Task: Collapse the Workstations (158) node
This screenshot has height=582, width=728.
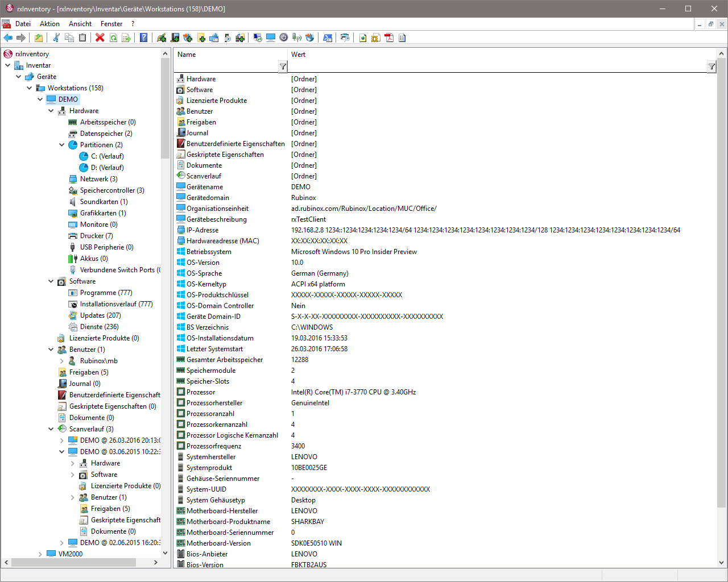Action: tap(30, 88)
